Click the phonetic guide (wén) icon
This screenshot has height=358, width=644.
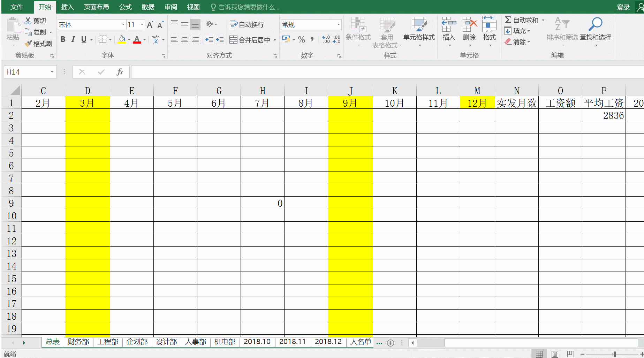click(x=156, y=39)
